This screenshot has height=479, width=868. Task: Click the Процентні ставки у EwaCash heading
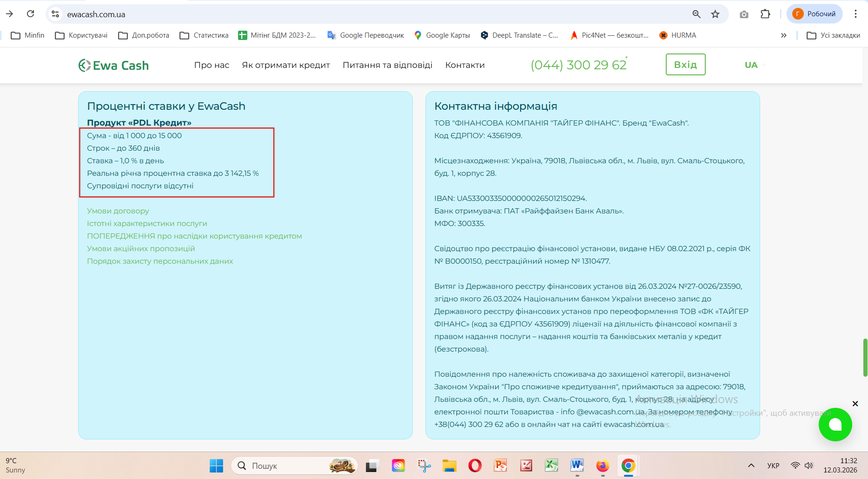tap(166, 106)
